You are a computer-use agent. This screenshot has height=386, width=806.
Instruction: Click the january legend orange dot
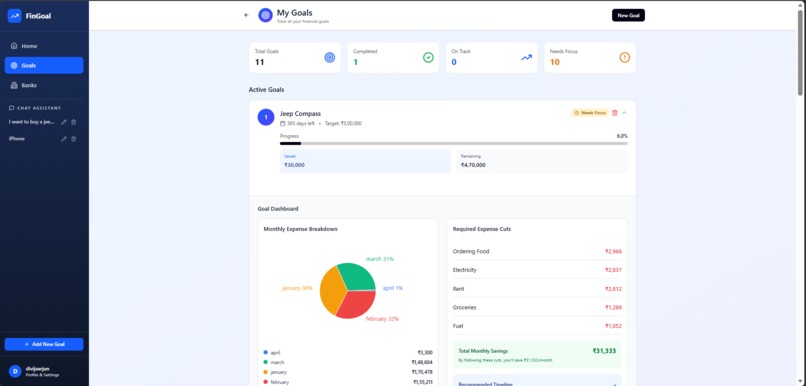tap(266, 372)
